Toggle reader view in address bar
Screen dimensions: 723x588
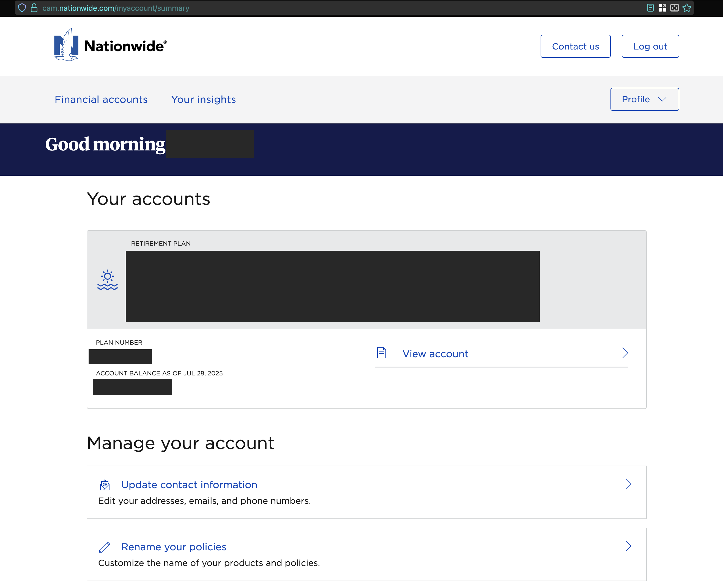(650, 8)
